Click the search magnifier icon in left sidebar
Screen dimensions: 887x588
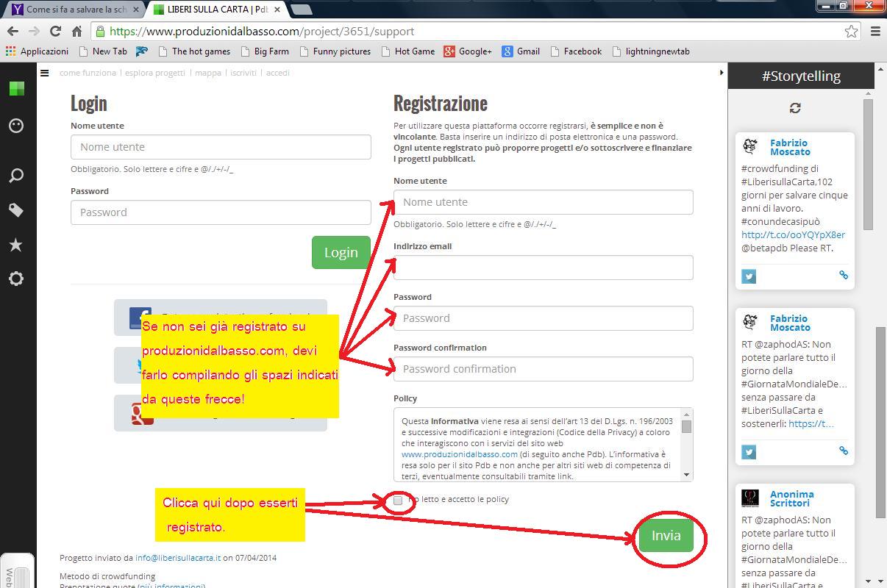coord(16,176)
